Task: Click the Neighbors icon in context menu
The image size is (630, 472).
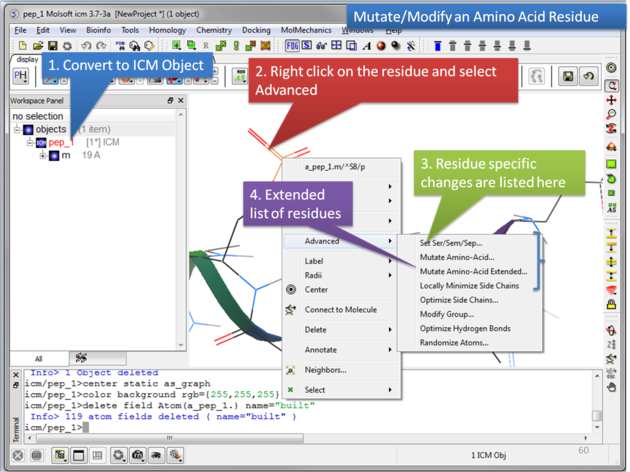Action: 291,370
